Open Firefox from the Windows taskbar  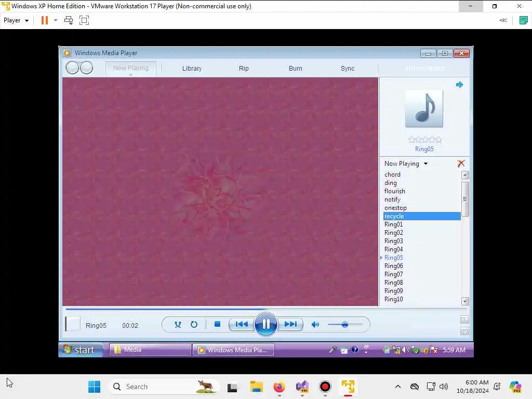pyautogui.click(x=279, y=387)
